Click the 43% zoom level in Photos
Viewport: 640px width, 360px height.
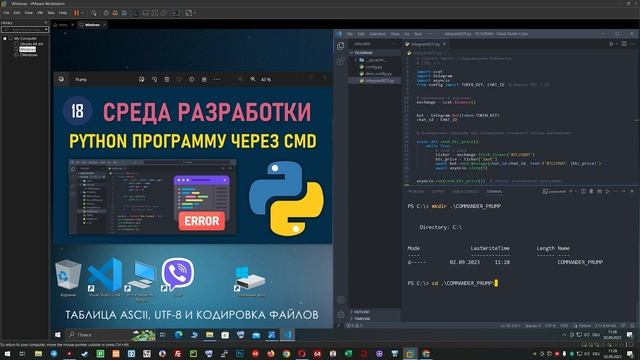266,80
